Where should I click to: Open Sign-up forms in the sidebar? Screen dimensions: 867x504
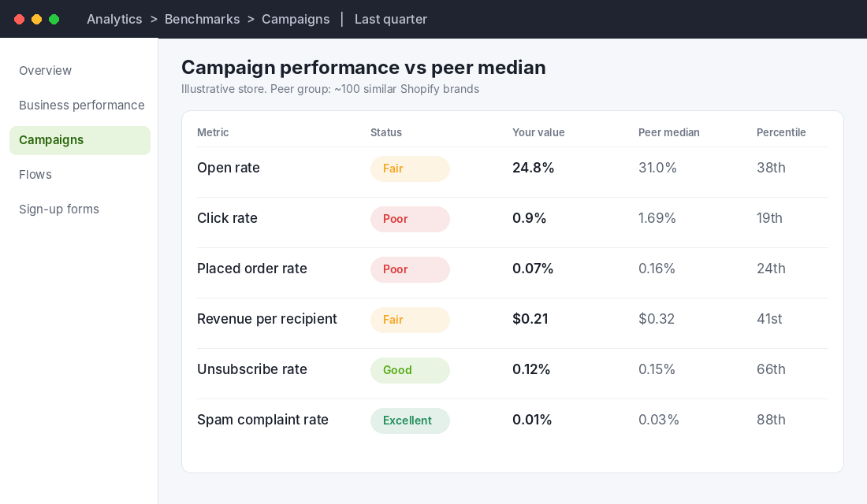(58, 209)
